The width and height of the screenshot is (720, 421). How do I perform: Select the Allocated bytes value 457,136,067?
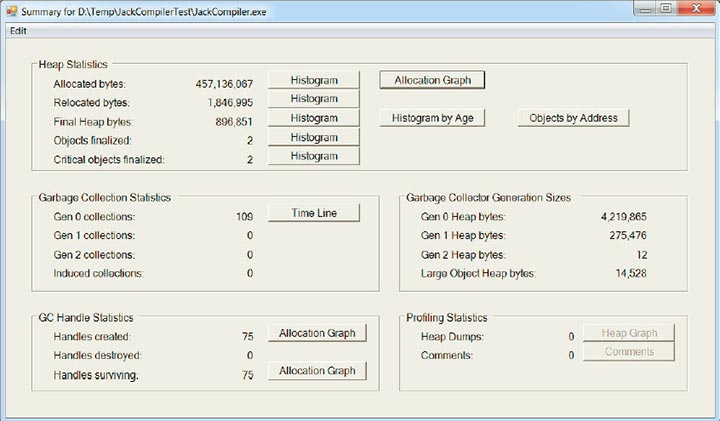click(x=224, y=84)
